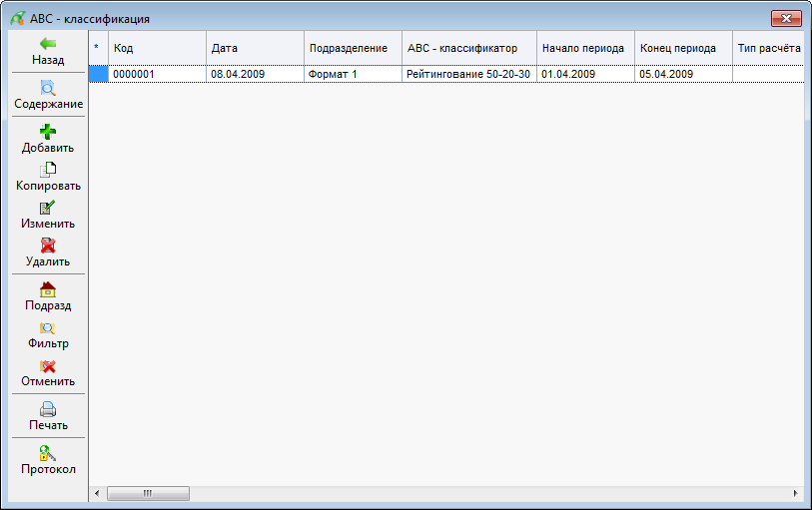Delete the record with Удалить
The width and height of the screenshot is (812, 510).
click(48, 253)
